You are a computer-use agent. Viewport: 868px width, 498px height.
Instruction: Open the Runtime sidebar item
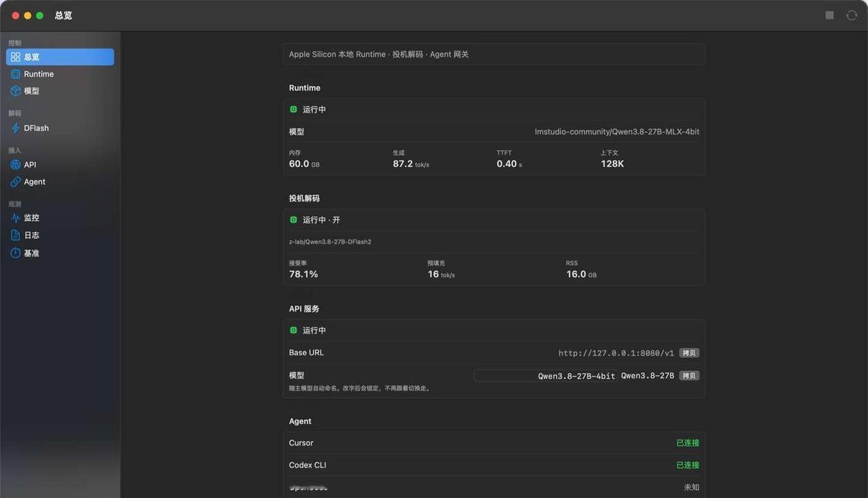click(x=60, y=74)
